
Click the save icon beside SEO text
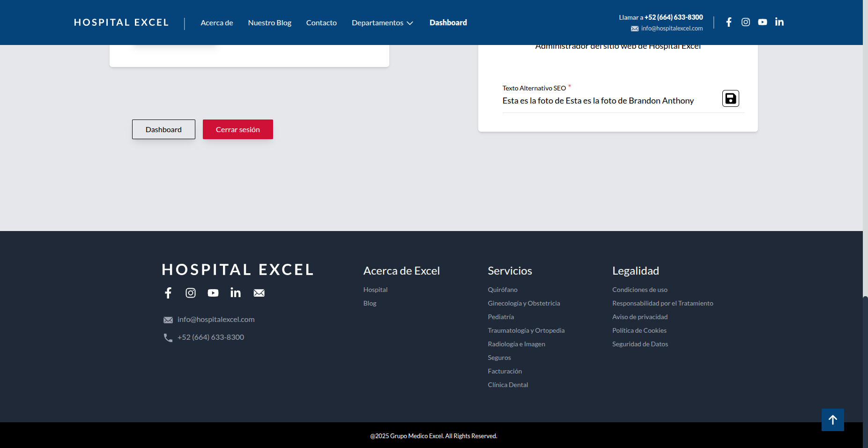click(730, 98)
